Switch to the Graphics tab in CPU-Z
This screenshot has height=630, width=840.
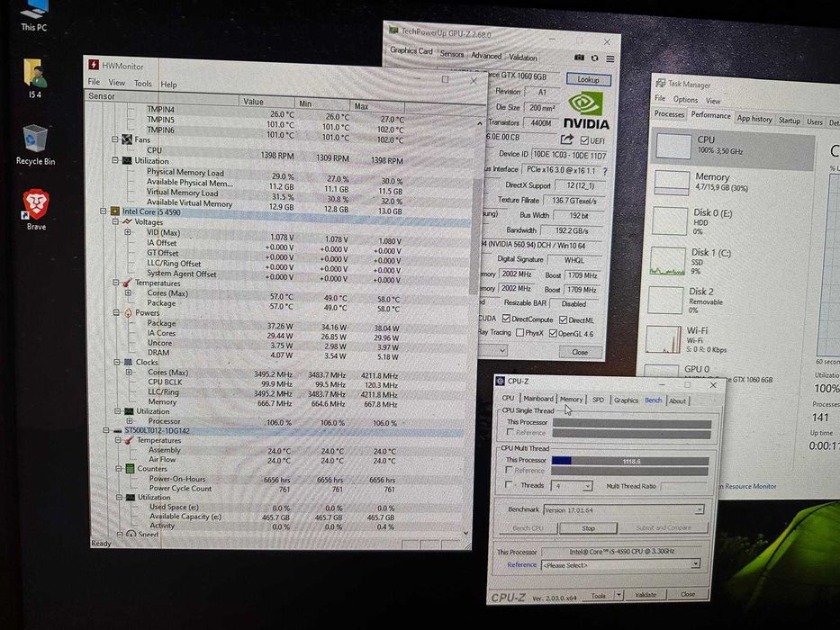click(626, 400)
